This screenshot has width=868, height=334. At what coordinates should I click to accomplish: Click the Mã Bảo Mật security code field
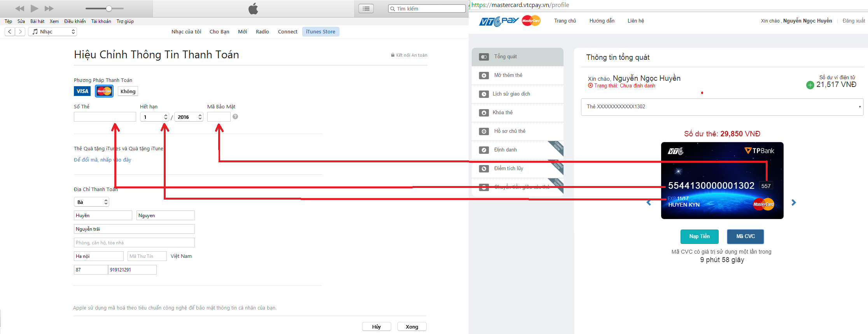pos(219,117)
